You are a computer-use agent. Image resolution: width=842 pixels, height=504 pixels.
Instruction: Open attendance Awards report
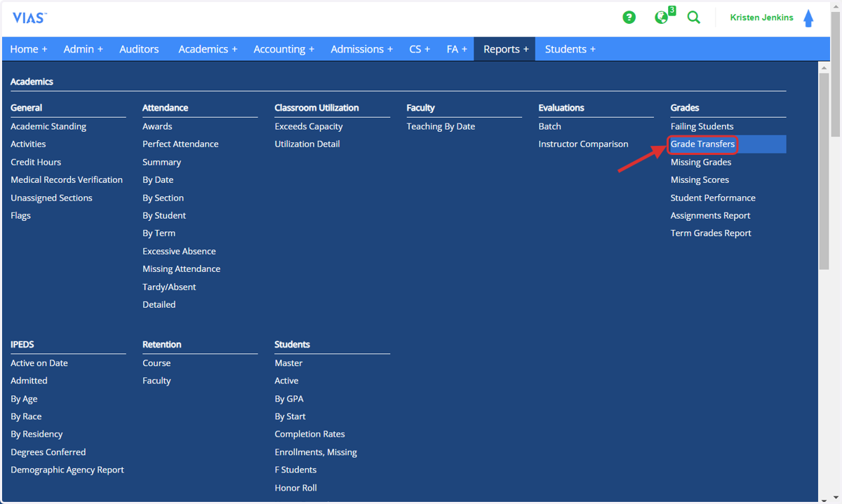[x=157, y=126]
